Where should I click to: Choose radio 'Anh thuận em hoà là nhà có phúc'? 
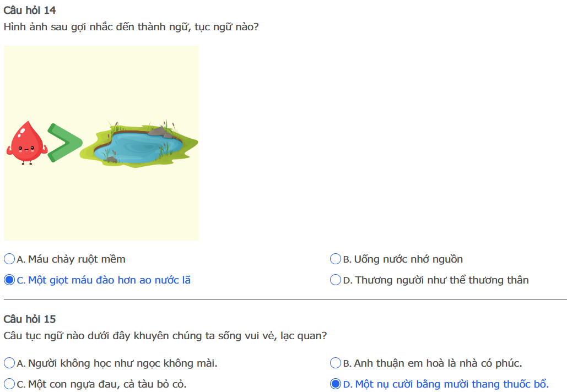[x=335, y=363]
